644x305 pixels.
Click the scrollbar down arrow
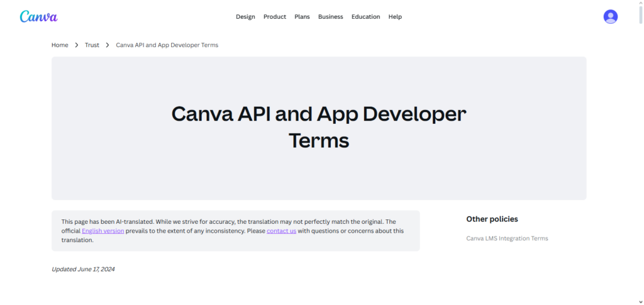click(x=641, y=302)
